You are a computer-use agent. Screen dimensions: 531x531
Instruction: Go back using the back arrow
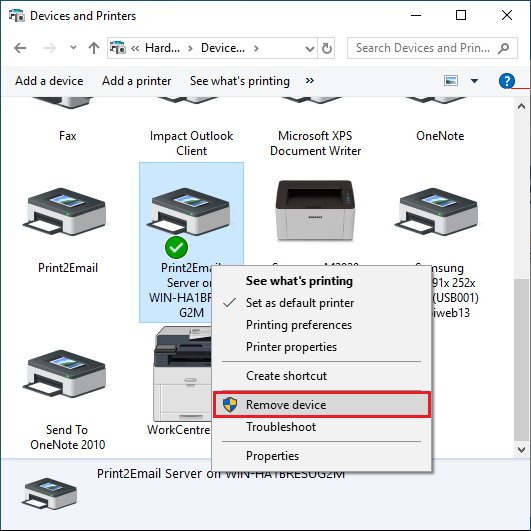point(20,48)
